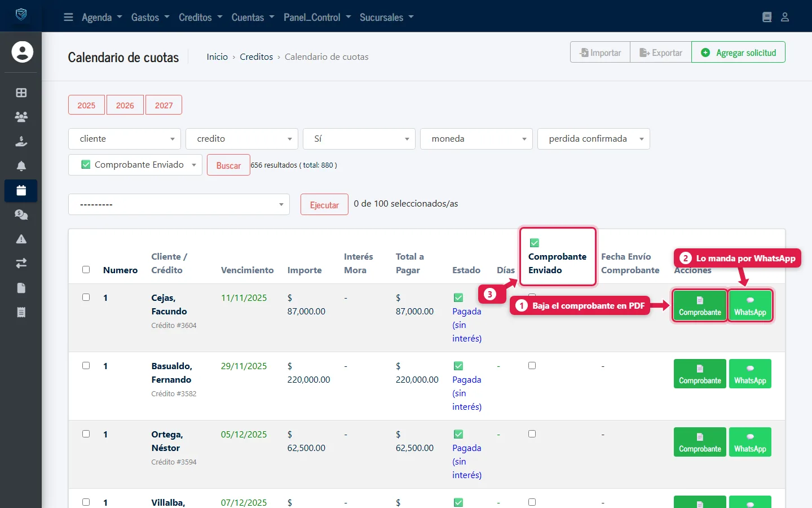Check Comprobante Enviado box for Ortega row
This screenshot has width=812, height=508.
click(532, 433)
